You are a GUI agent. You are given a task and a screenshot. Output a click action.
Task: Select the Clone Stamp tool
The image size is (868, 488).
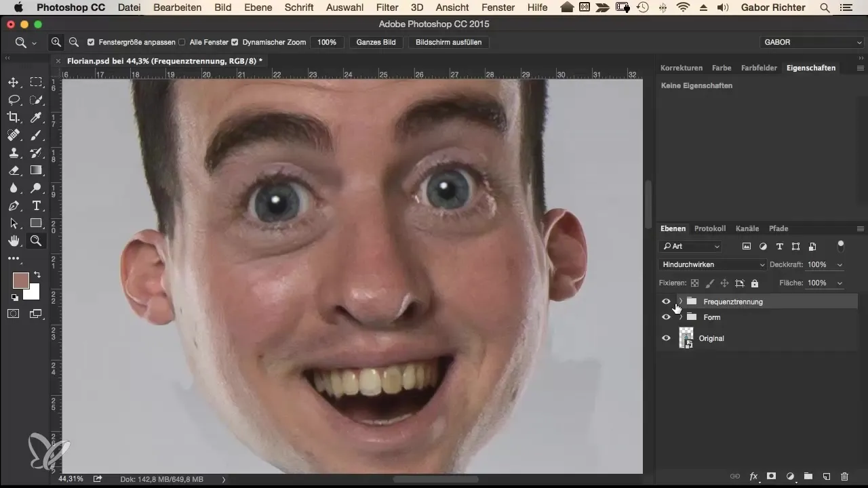point(14,153)
